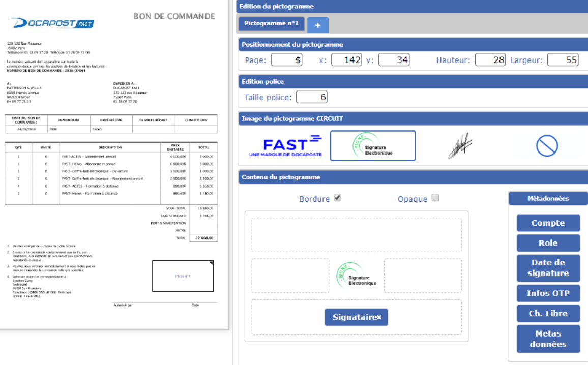The width and height of the screenshot is (588, 365).
Task: Choose the Signature Electronique stamp image
Action: 372,146
